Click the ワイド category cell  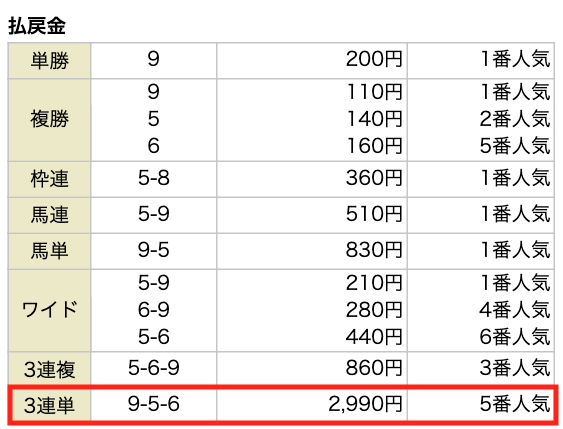(49, 310)
